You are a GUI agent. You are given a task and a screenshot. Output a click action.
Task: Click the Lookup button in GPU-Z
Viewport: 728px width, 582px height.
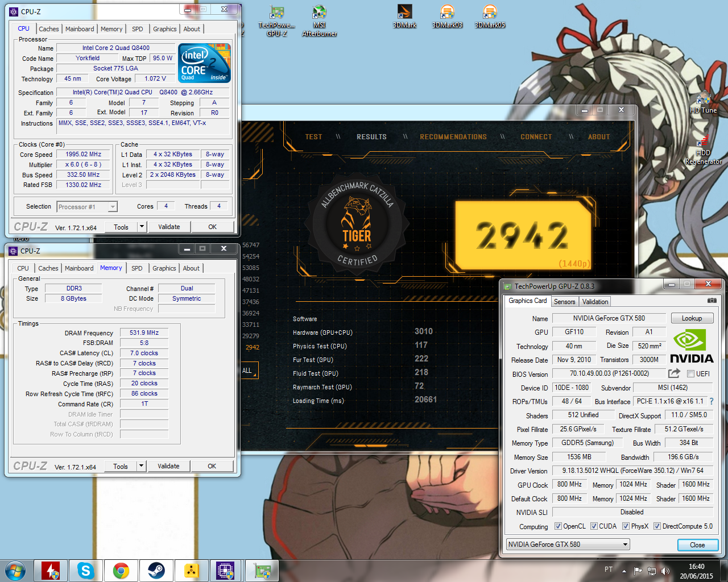pos(692,318)
